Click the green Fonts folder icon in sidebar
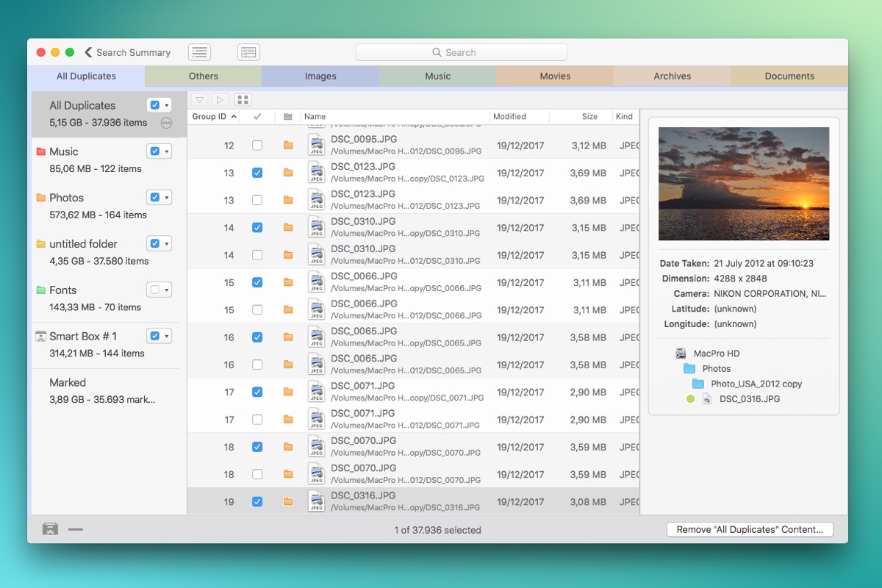Viewport: 882px width, 588px height. point(41,290)
